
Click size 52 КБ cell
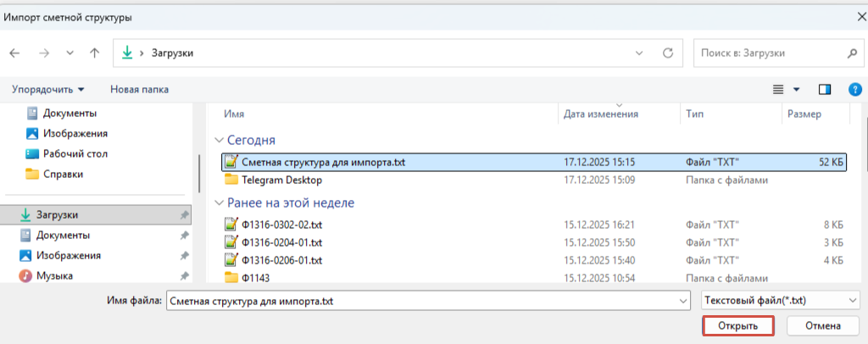pyautogui.click(x=831, y=163)
